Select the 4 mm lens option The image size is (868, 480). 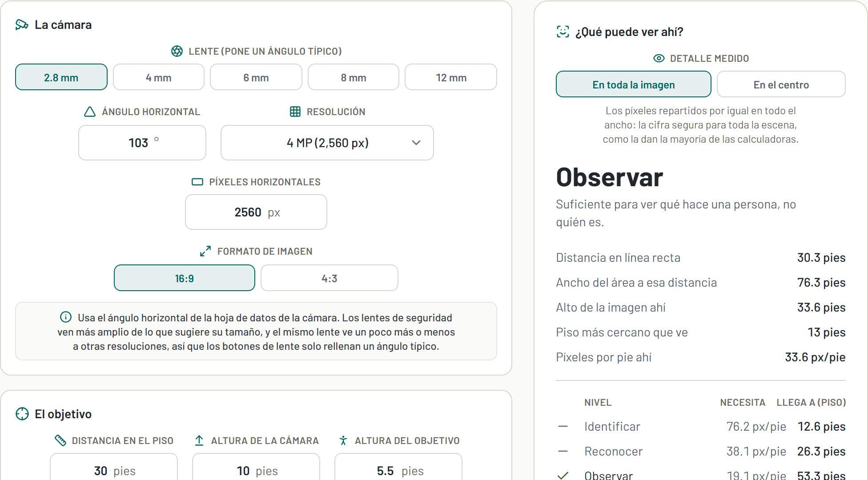[x=159, y=77]
